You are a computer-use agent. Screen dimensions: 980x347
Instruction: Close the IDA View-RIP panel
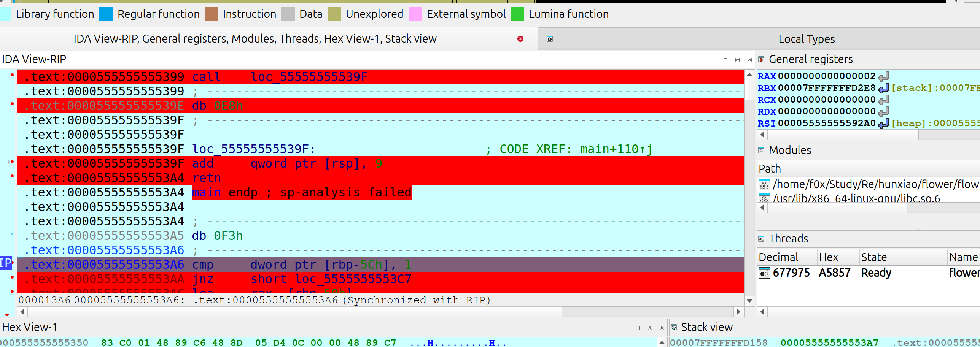(749, 60)
